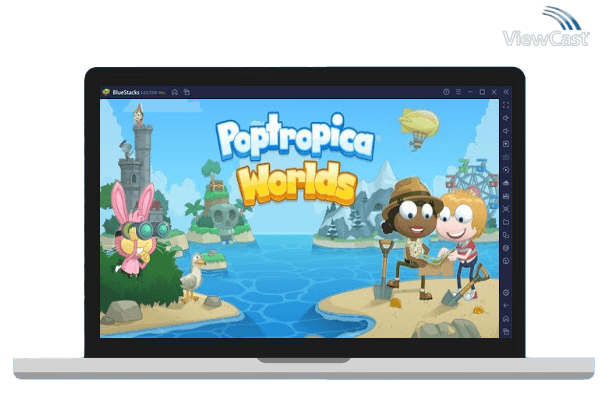Click the play box icon in sidebar
This screenshot has height=414, width=602.
506,144
